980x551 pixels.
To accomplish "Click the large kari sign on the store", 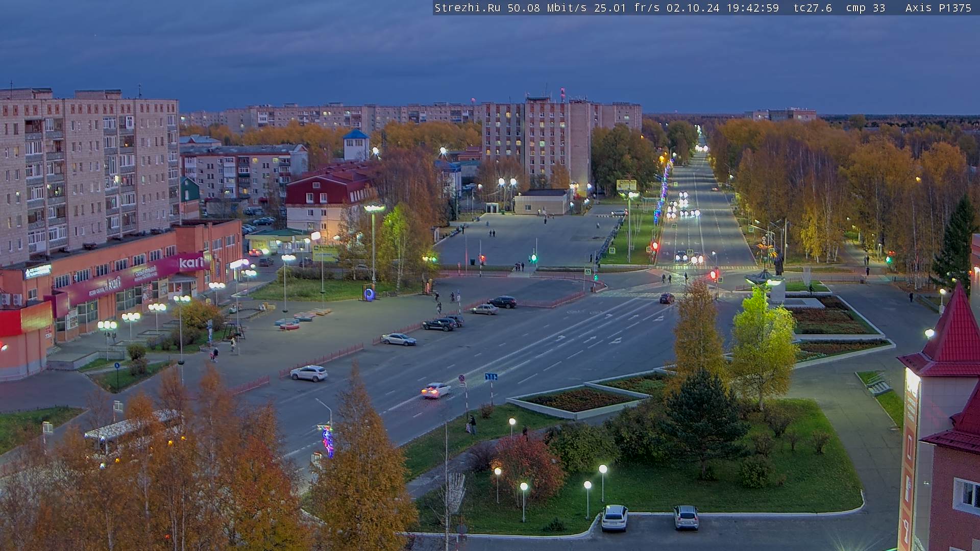I will click(191, 262).
